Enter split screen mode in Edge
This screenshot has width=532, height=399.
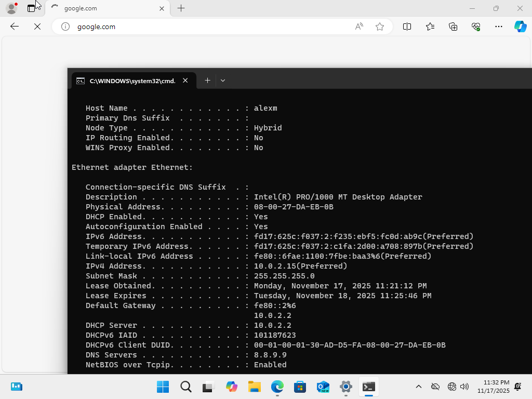pos(407,26)
